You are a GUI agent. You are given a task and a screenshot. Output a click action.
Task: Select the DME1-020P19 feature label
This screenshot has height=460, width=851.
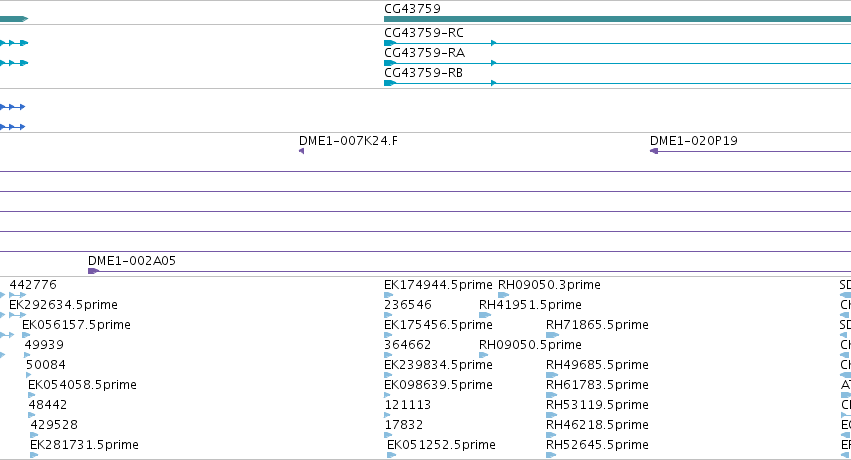pyautogui.click(x=694, y=141)
